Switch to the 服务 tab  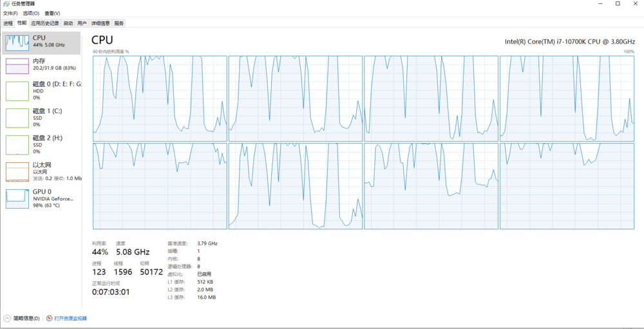click(119, 23)
